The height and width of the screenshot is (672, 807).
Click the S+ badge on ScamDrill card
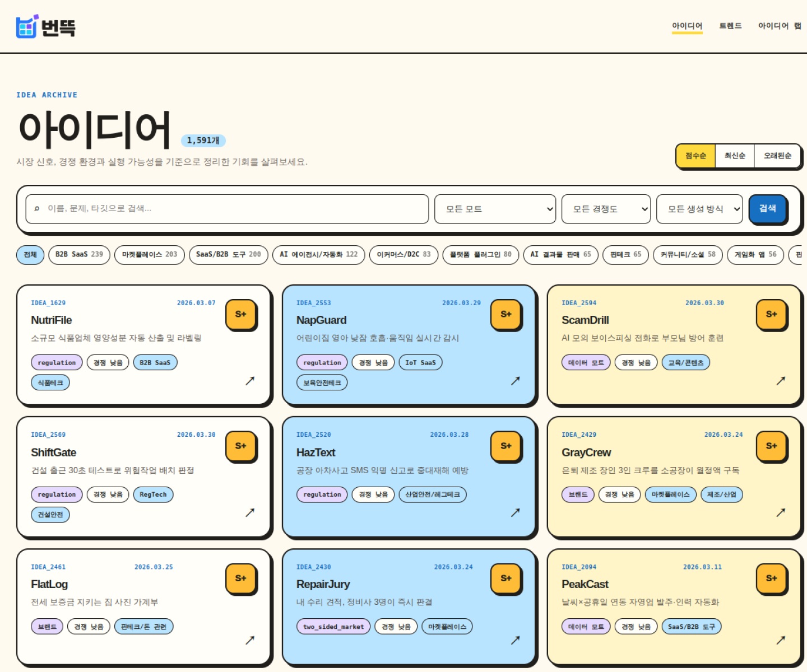772,315
